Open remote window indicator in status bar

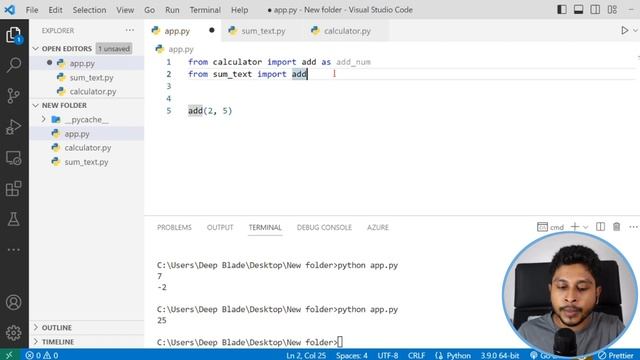click(9, 355)
